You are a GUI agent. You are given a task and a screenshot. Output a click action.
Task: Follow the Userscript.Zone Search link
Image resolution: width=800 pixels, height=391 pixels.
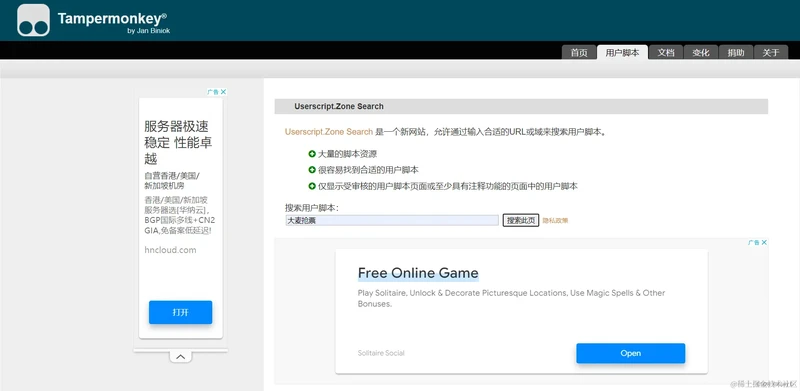[x=329, y=132]
